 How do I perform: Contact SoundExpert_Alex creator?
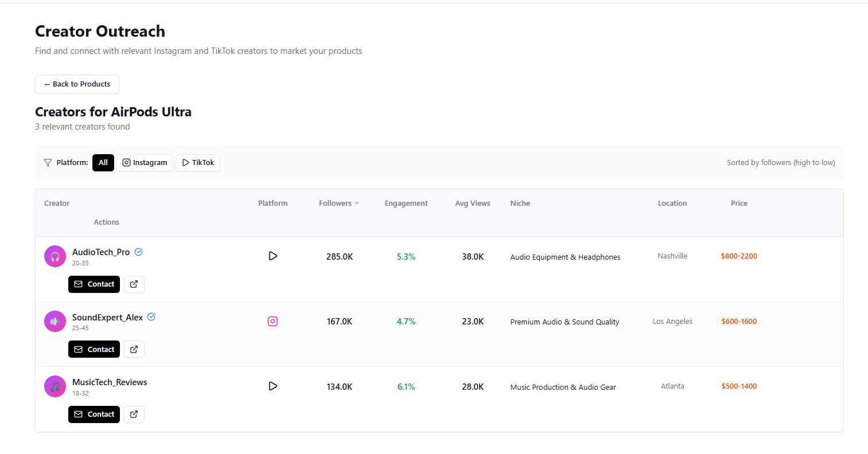(94, 349)
